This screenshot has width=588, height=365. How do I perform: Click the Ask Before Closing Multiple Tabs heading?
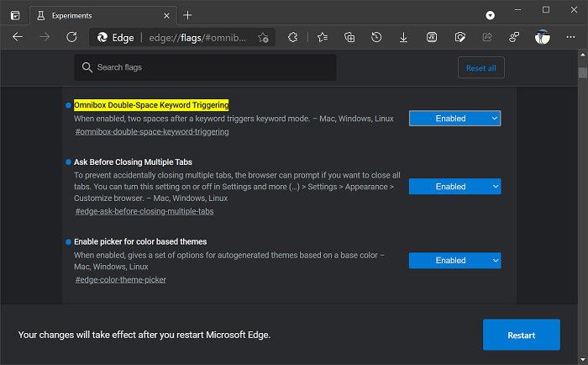(x=133, y=162)
